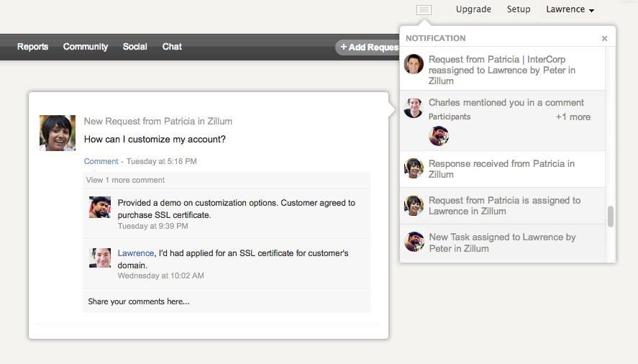Switch to the Community tab
Viewport: 638px width, 364px height.
point(86,47)
